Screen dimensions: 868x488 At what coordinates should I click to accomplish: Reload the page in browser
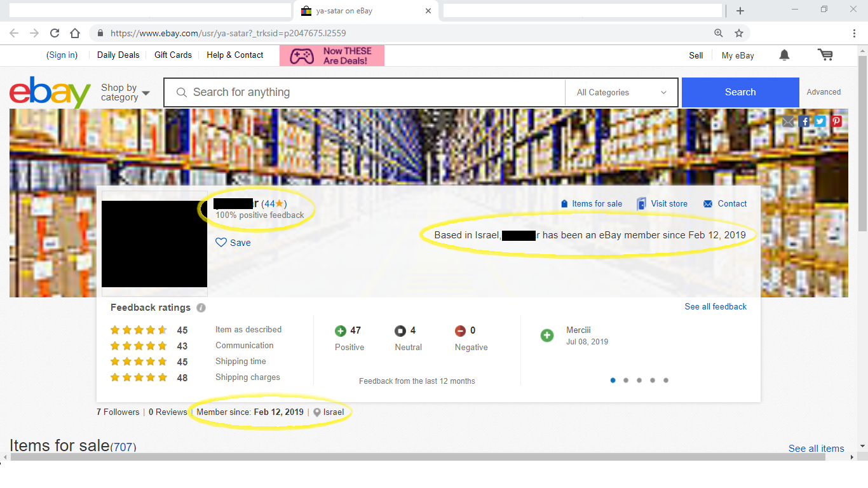[55, 33]
